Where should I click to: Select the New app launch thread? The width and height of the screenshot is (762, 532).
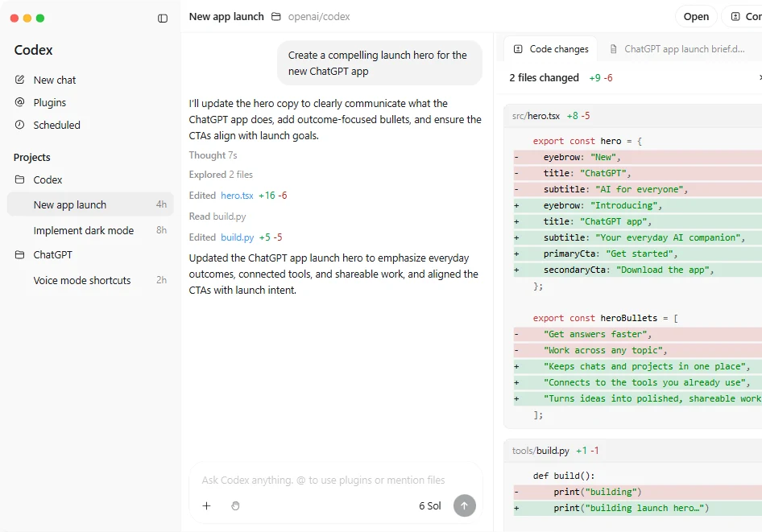tap(90, 204)
